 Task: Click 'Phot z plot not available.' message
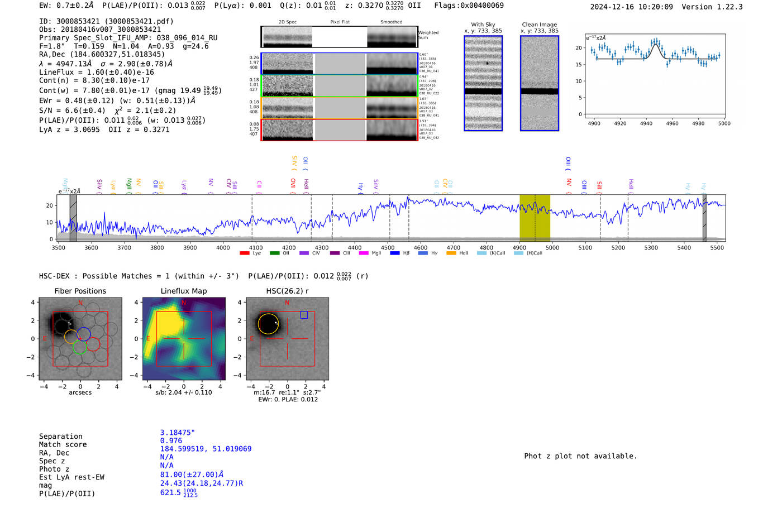point(580,456)
